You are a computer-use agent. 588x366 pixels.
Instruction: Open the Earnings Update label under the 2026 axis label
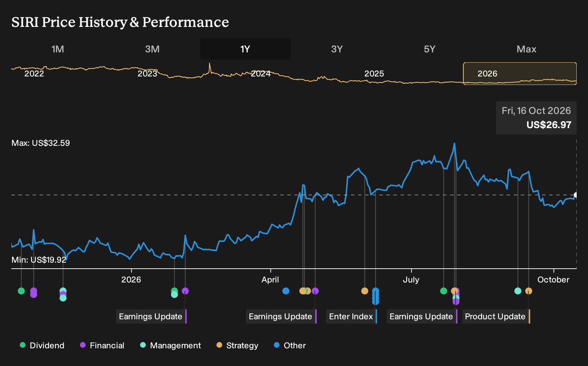(151, 316)
